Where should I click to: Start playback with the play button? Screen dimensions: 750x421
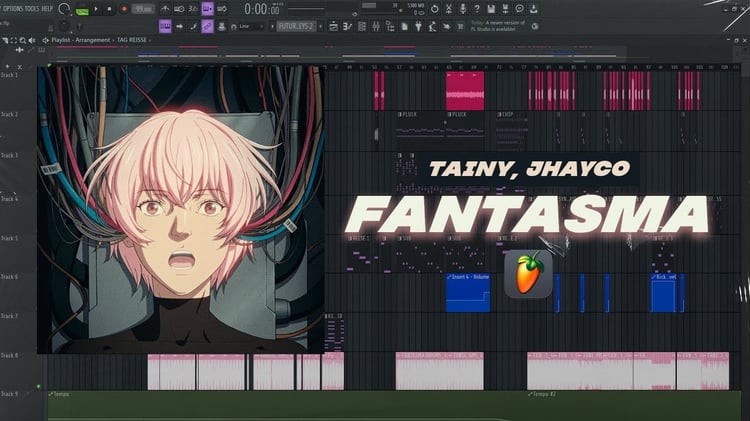96,9
